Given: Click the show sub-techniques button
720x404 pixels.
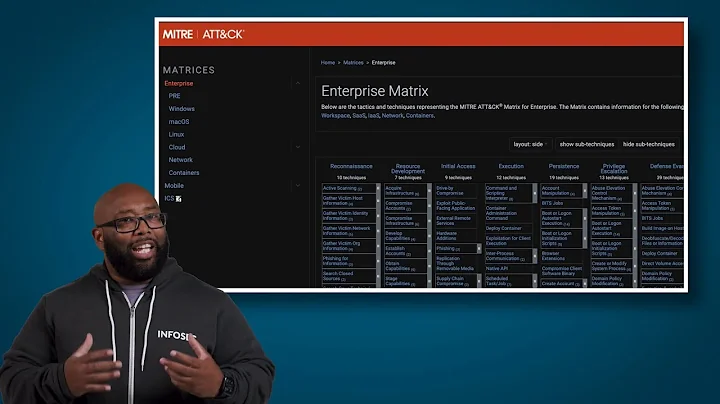Looking at the screenshot, I should pyautogui.click(x=586, y=144).
